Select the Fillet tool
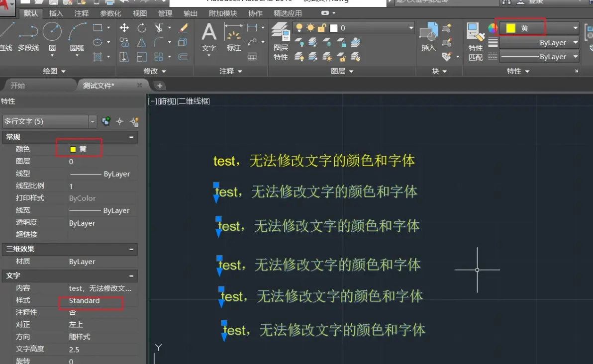The height and width of the screenshot is (364, 593). coord(159,42)
